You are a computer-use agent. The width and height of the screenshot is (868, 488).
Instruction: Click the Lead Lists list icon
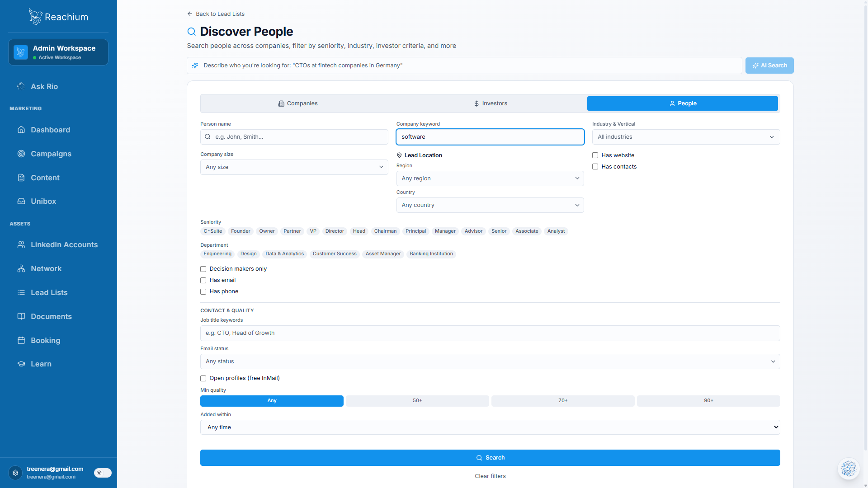coord(21,292)
